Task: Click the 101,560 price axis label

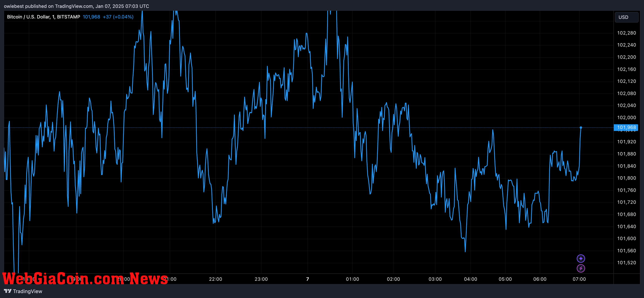Action: tap(627, 251)
